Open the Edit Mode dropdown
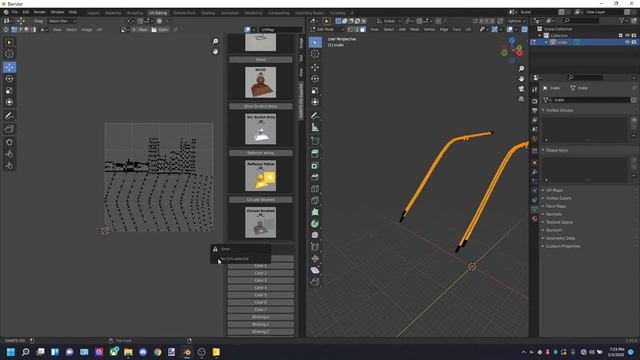Screen dimensions: 640x360 pyautogui.click(x=328, y=29)
